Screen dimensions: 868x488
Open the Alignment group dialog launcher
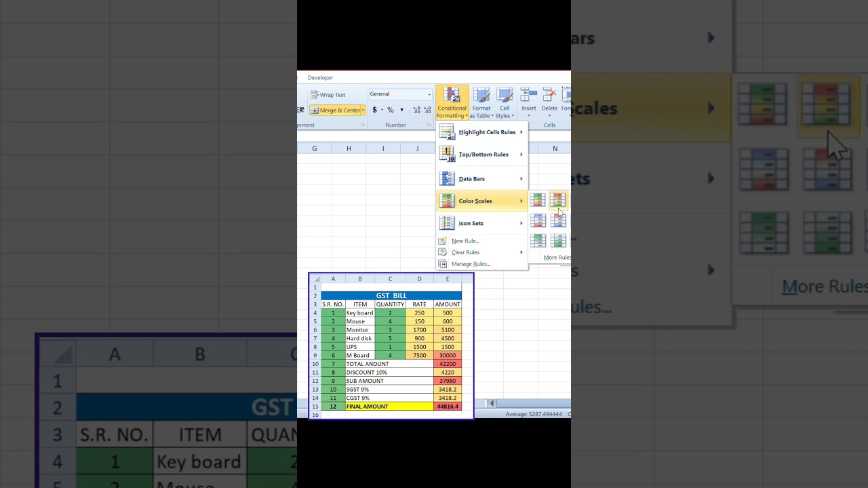coord(362,125)
